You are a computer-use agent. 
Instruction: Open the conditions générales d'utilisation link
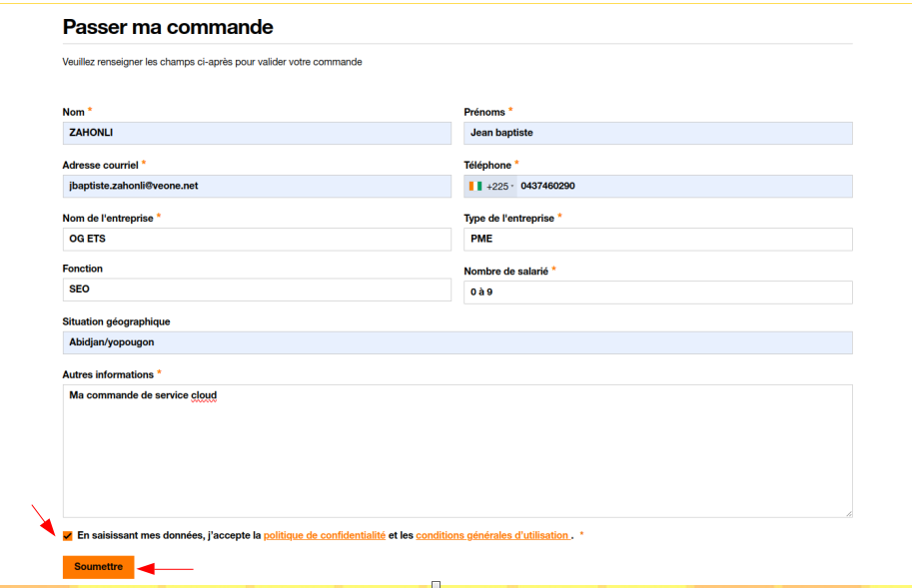(x=491, y=536)
